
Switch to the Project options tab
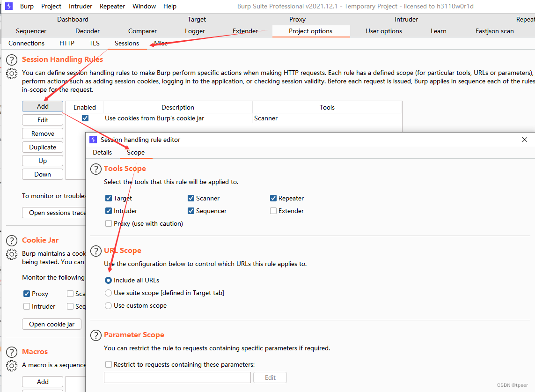311,31
